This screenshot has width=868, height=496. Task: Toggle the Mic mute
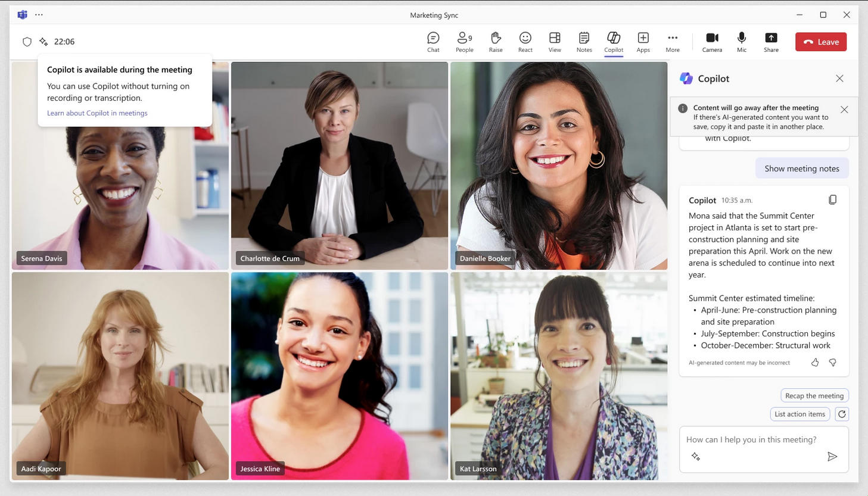pyautogui.click(x=742, y=42)
